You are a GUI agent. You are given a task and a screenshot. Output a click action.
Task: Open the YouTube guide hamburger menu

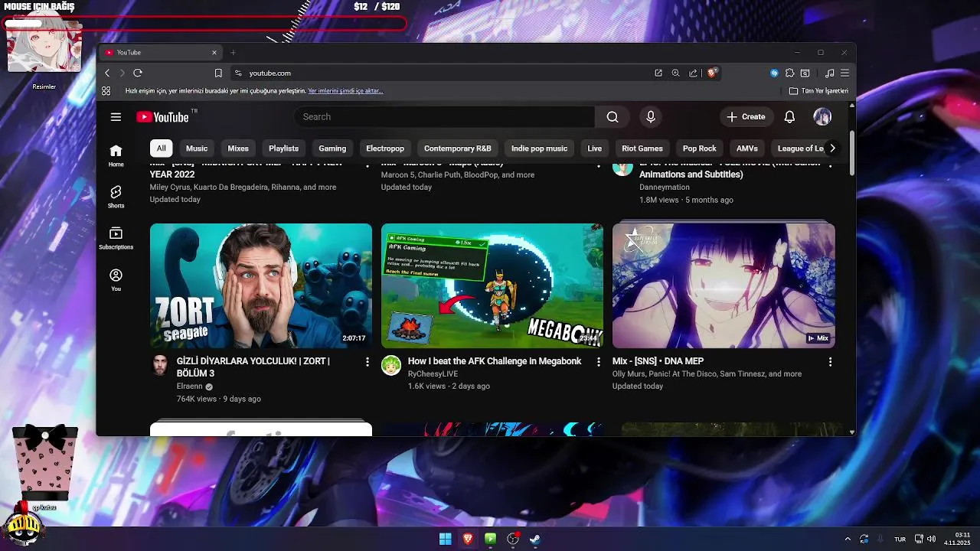(x=116, y=117)
